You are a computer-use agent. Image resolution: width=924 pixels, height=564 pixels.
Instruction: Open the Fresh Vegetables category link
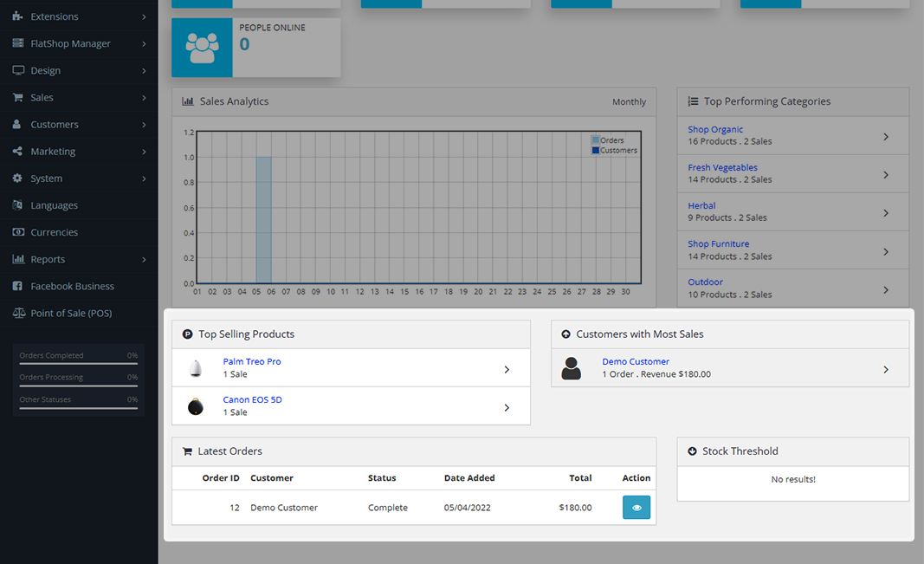722,167
